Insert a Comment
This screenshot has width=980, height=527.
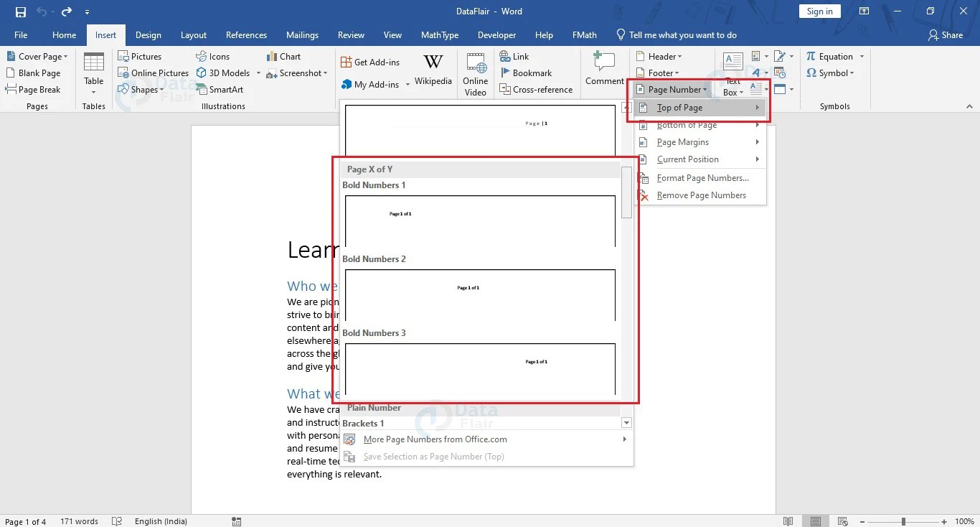coord(604,68)
